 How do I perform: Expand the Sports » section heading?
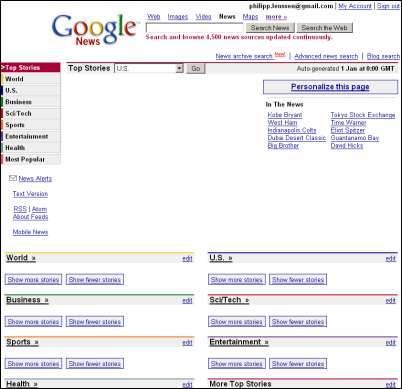pyautogui.click(x=22, y=342)
